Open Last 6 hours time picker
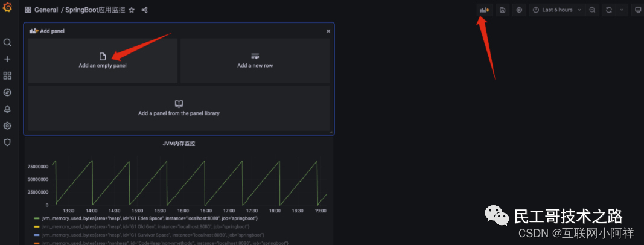This screenshot has width=644, height=245. pyautogui.click(x=557, y=10)
